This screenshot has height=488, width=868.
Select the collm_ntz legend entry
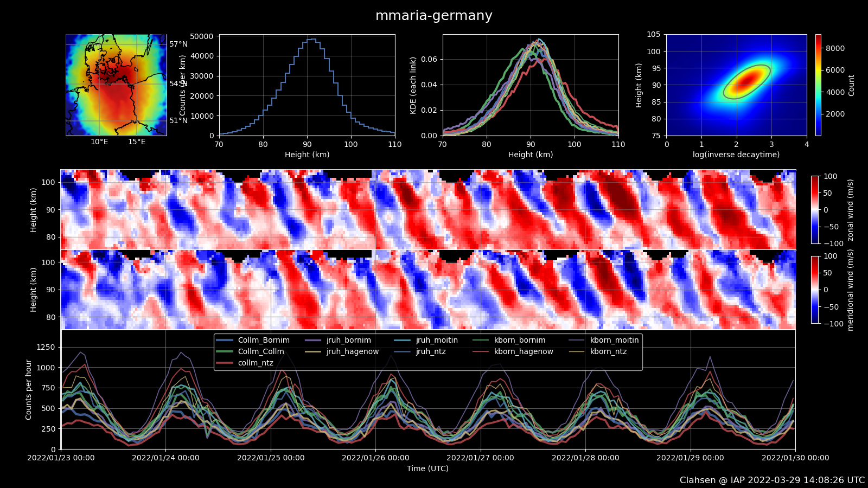245,363
